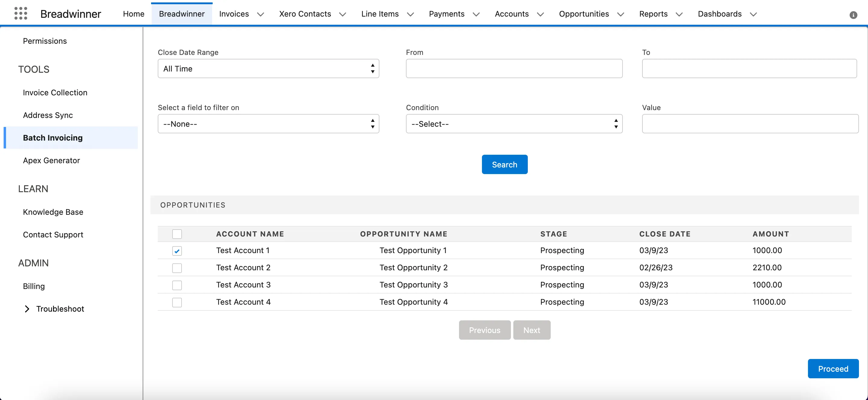Open the Dashboards chevron menu
This screenshot has width=868, height=400.
click(753, 14)
